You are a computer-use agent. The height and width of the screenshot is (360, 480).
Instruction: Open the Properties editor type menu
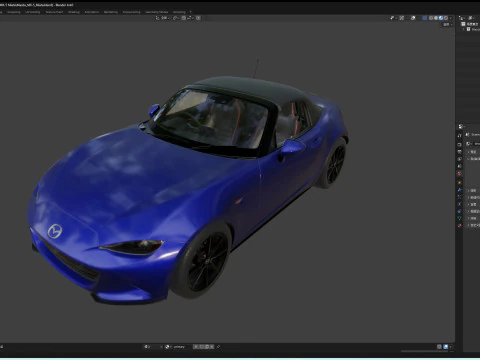pos(461,127)
